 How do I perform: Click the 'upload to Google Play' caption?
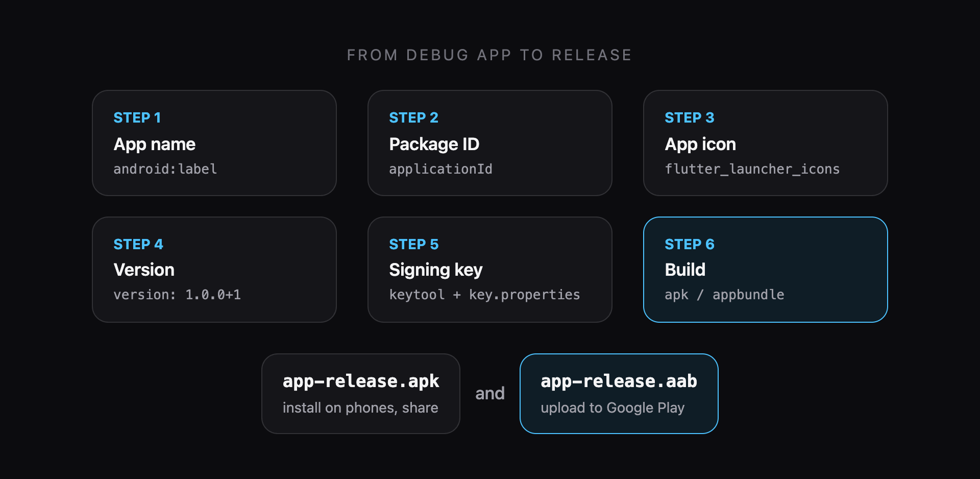[x=612, y=408]
